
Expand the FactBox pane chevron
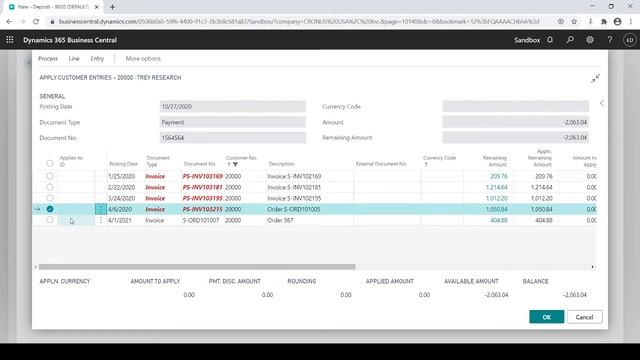coord(602,103)
